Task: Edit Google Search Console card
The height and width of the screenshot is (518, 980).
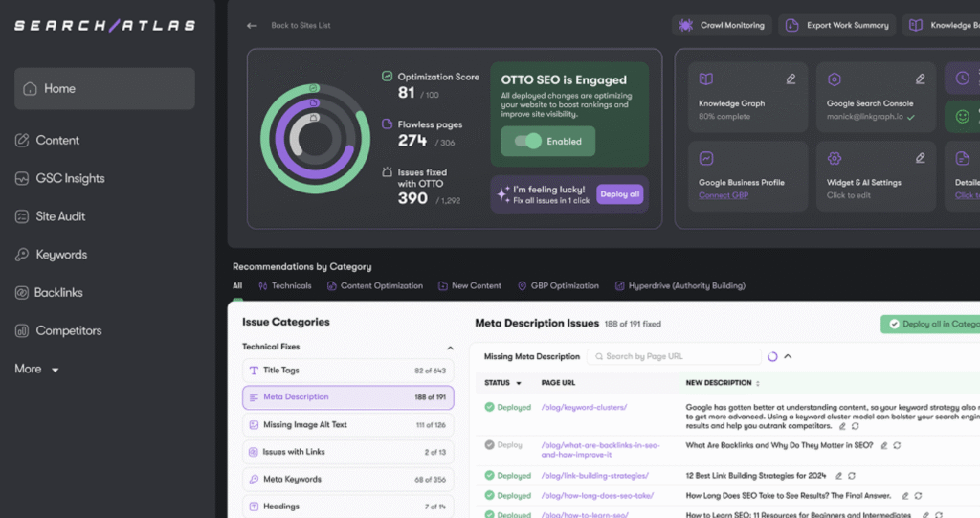Action: tap(920, 79)
